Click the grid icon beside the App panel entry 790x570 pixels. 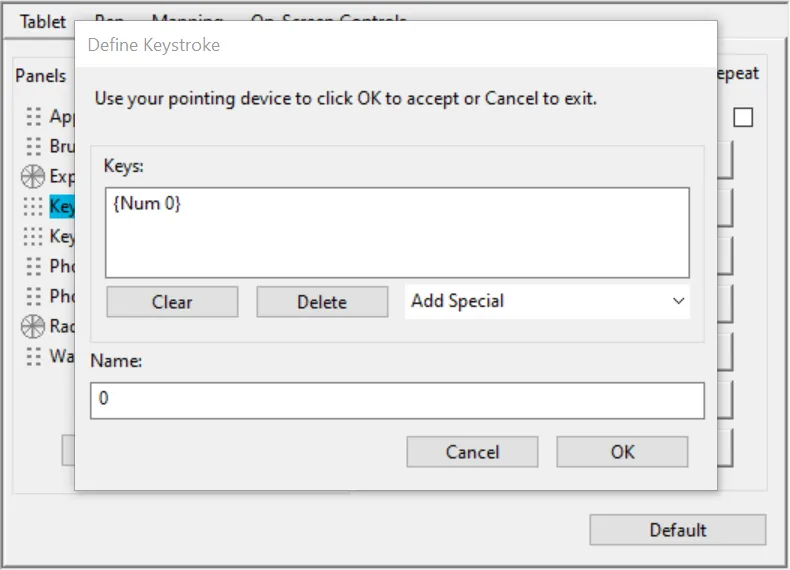click(34, 117)
